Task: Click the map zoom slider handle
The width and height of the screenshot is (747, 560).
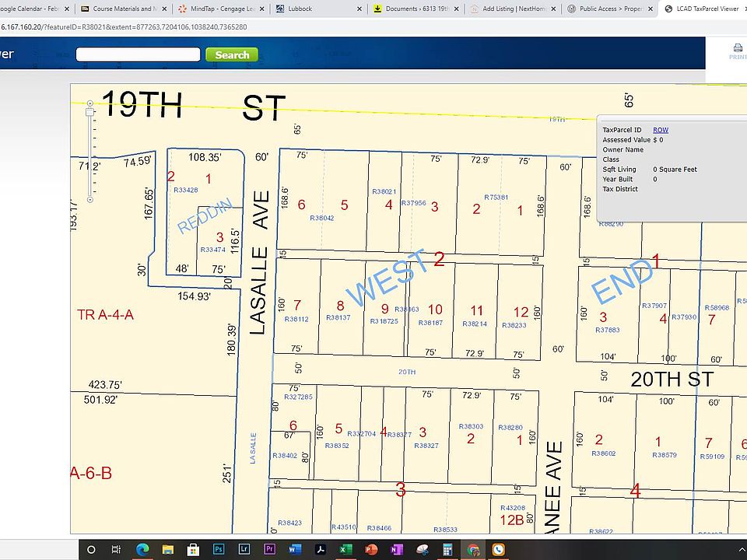Action: (x=90, y=112)
